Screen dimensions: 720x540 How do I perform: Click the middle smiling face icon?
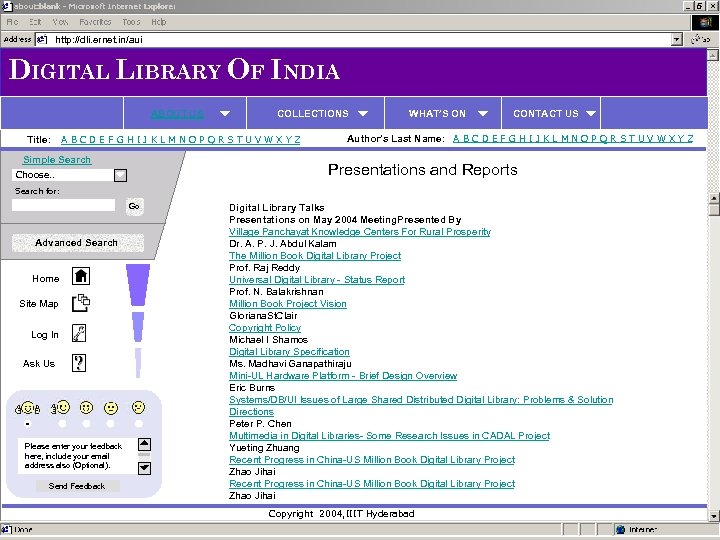pos(86,407)
